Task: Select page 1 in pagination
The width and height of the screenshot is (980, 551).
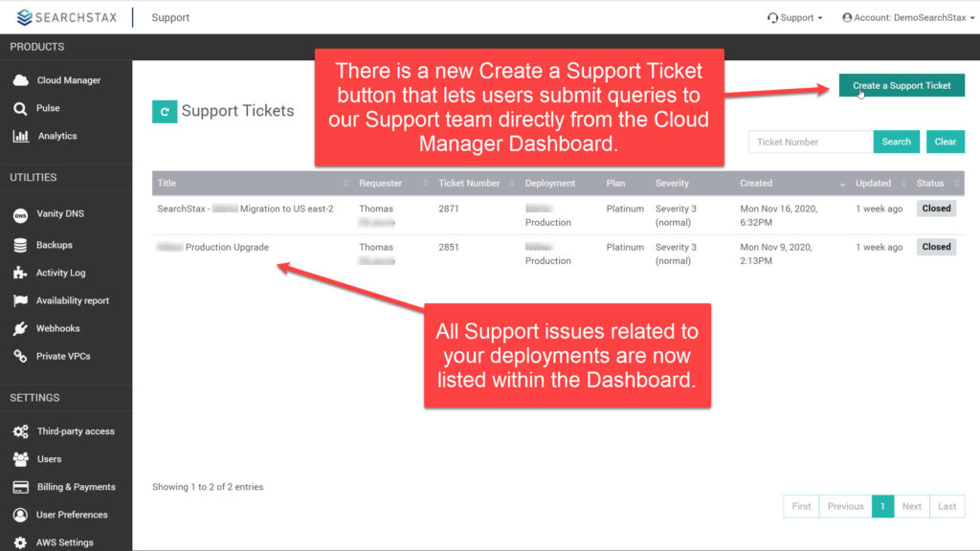Action: [882, 507]
